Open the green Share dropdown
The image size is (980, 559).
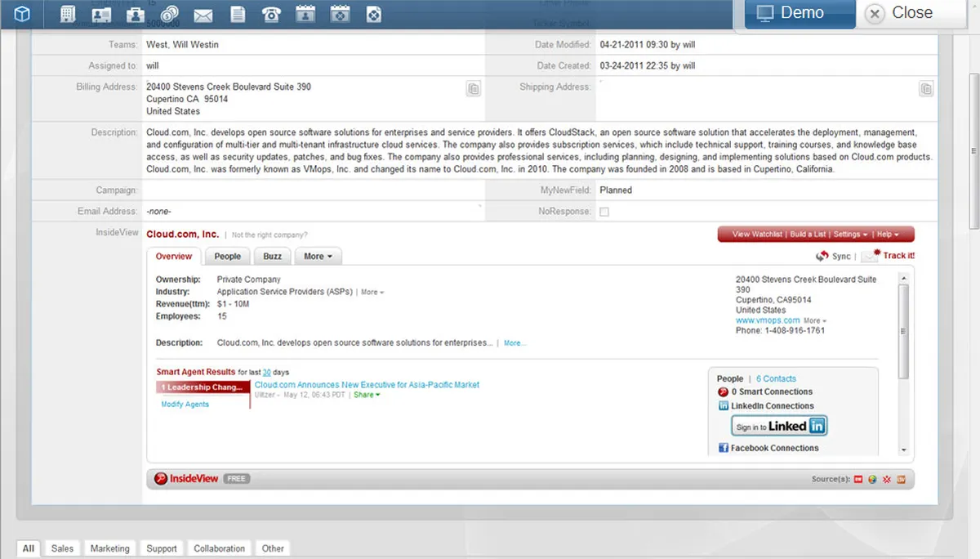[x=367, y=395]
